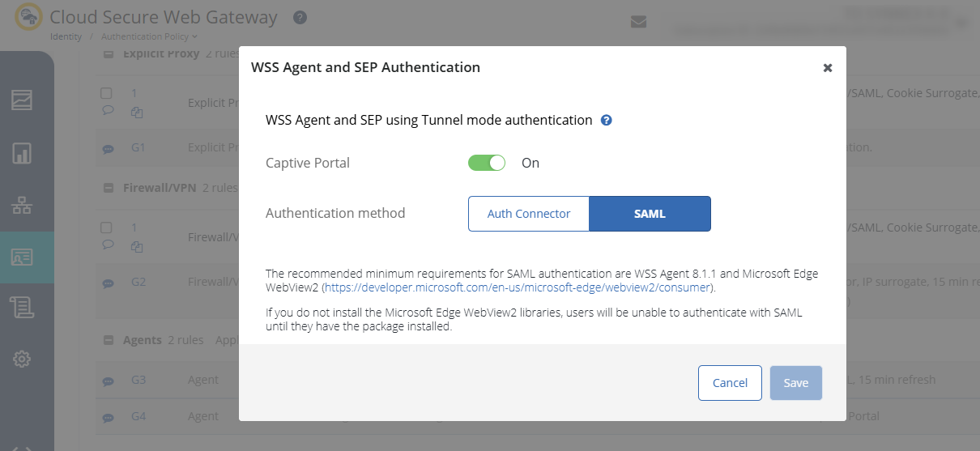Open comment icon for rule G3
980x451 pixels.
pyautogui.click(x=107, y=381)
